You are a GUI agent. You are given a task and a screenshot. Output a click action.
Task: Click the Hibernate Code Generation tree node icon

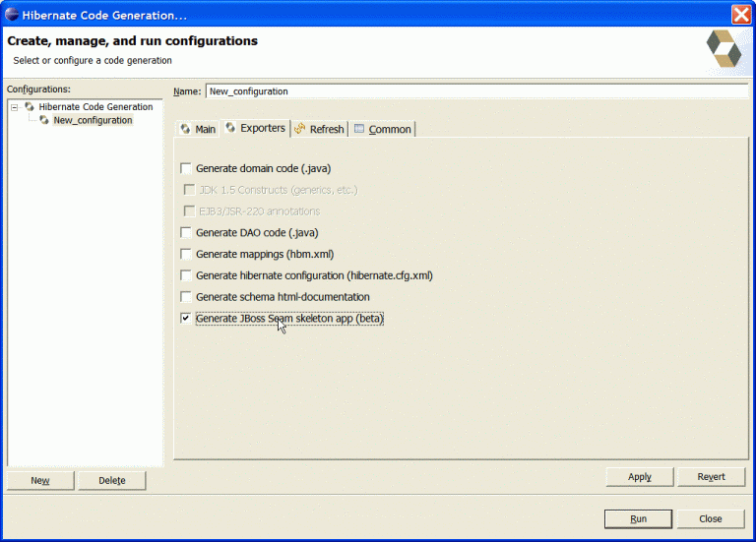30,106
